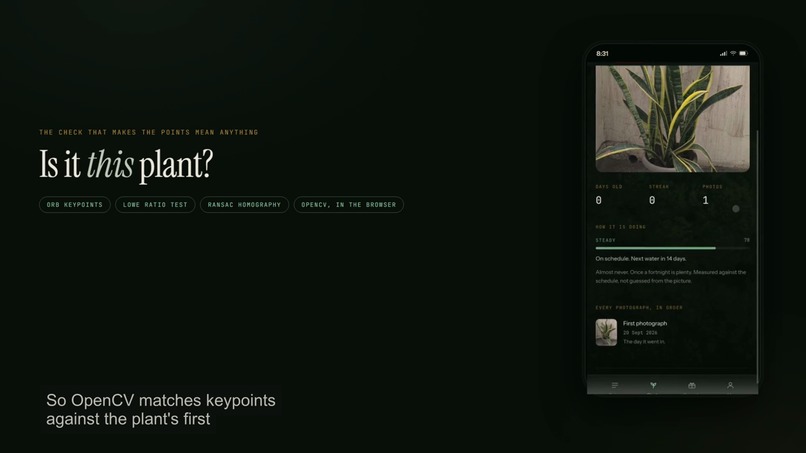806x453 pixels.
Task: Click the 'Almost never. Once a fortnight' description
Action: point(671,277)
